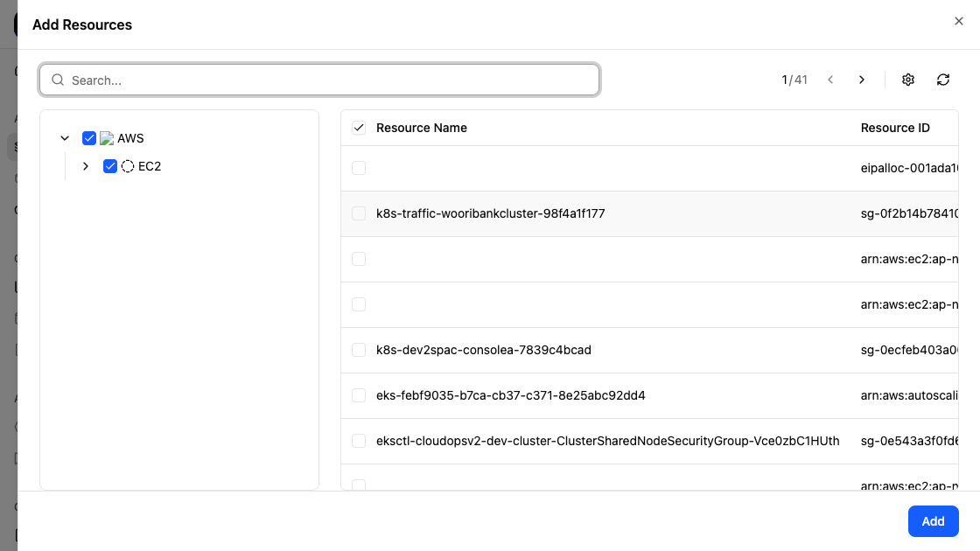Viewport: 980px width, 551px height.
Task: Uncheck the EC2 checkbox in tree
Action: 110,166
